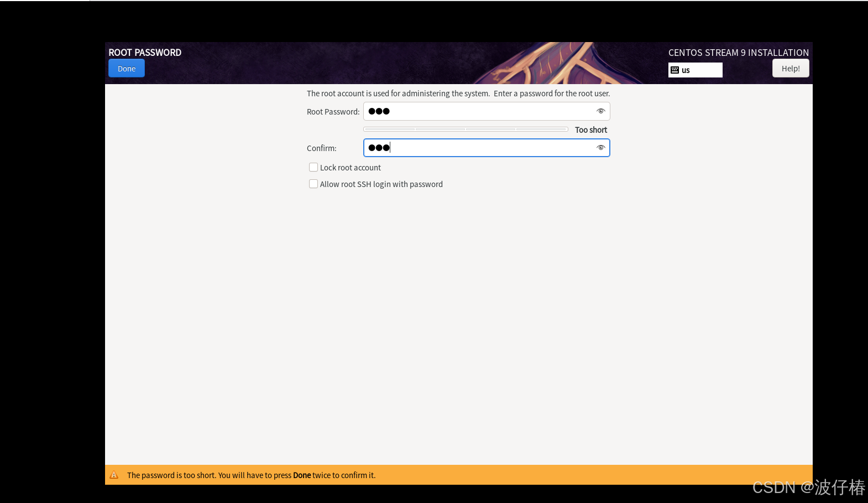This screenshot has width=868, height=503.
Task: Click the password too short warning message
Action: click(252, 475)
